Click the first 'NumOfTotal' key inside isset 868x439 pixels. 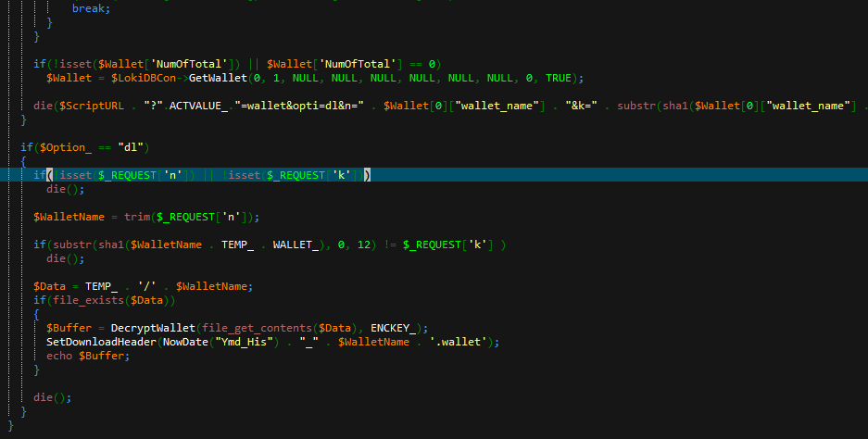189,64
